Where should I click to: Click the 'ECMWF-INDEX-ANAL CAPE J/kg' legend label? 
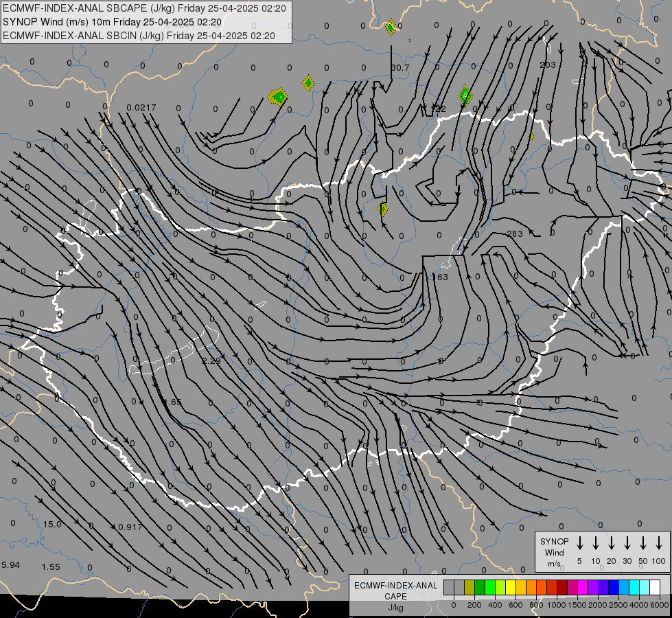point(395,596)
